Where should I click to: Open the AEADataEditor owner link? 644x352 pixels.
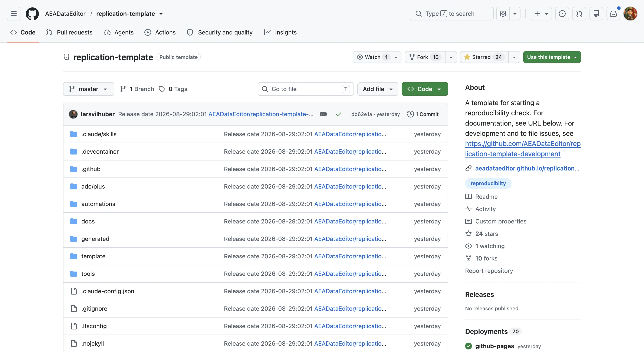[65, 14]
